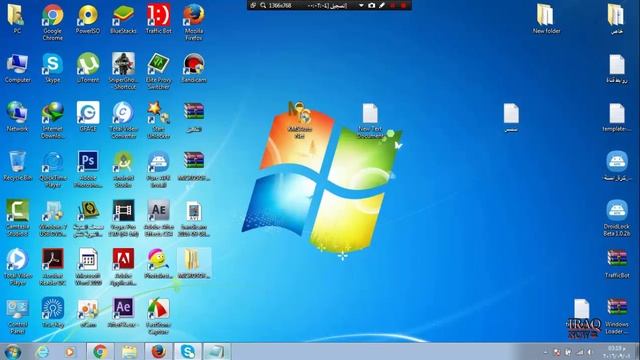This screenshot has height=360, width=640.
Task: Launch the Adobe Photoshop desktop shortcut
Action: [88, 168]
